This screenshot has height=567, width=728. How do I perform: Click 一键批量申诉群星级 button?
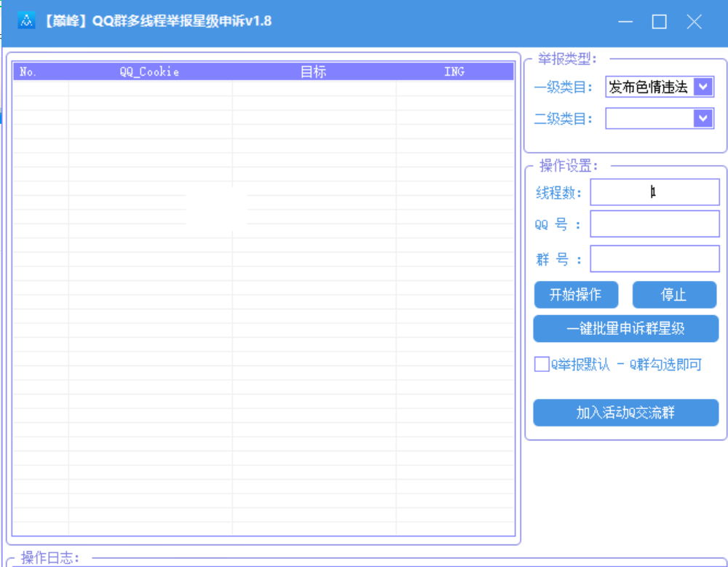[625, 328]
